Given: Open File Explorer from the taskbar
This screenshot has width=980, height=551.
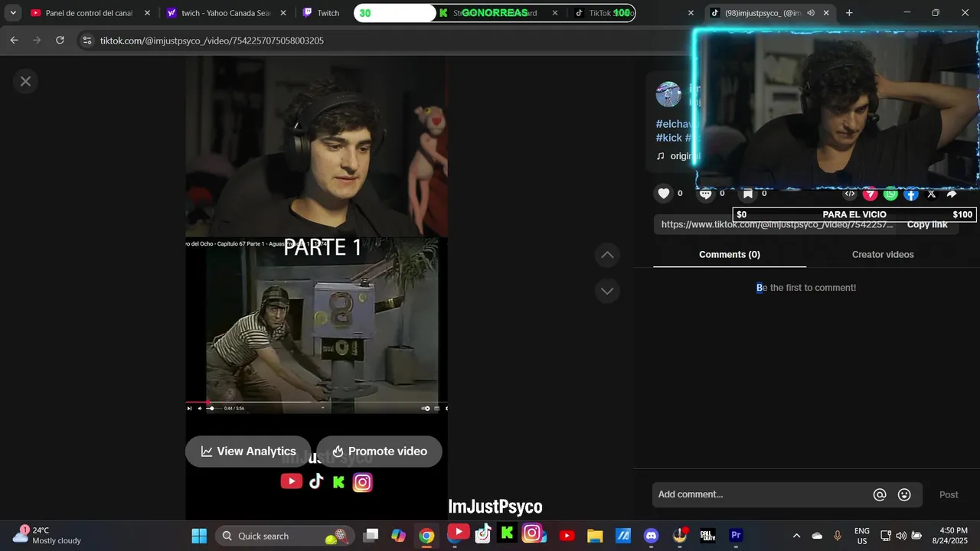Looking at the screenshot, I should [x=595, y=536].
